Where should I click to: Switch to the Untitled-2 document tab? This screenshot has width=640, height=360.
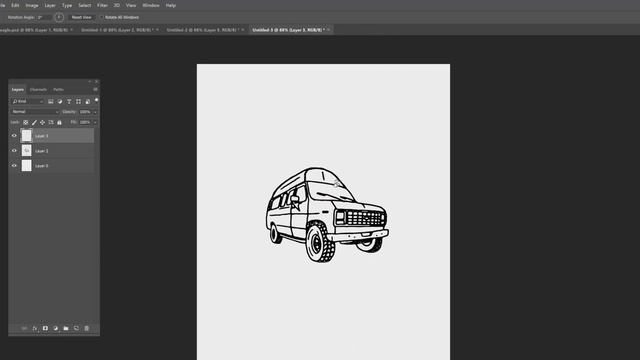tap(203, 30)
